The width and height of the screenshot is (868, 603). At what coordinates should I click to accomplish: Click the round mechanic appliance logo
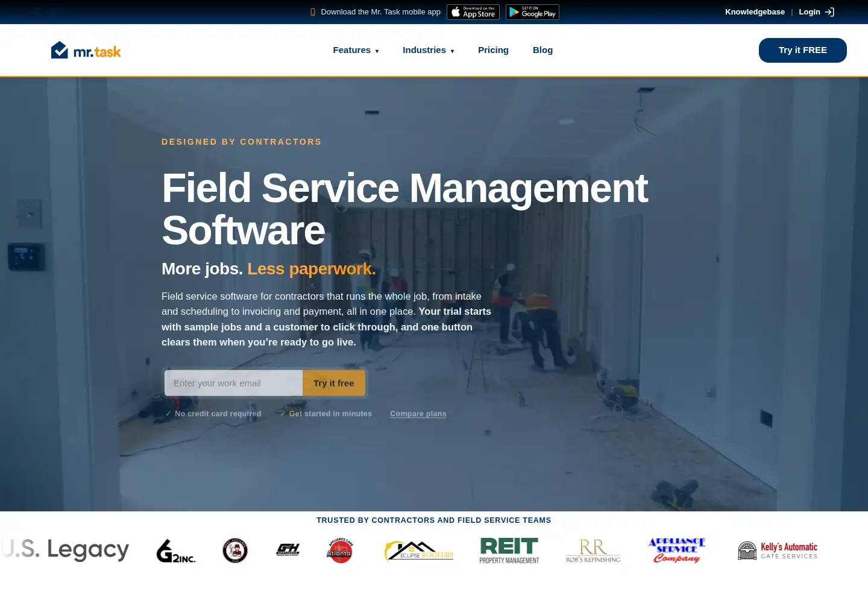pyautogui.click(x=235, y=551)
